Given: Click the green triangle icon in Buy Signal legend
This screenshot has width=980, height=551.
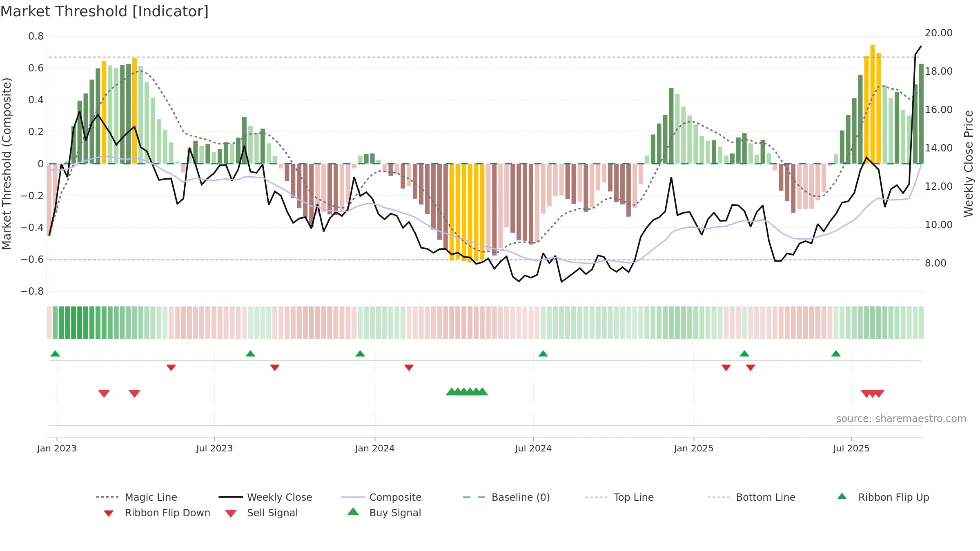Looking at the screenshot, I should coord(353,511).
